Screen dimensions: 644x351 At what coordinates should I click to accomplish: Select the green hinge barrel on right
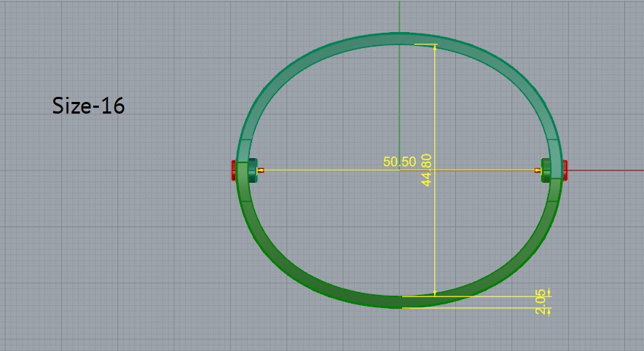coord(546,170)
